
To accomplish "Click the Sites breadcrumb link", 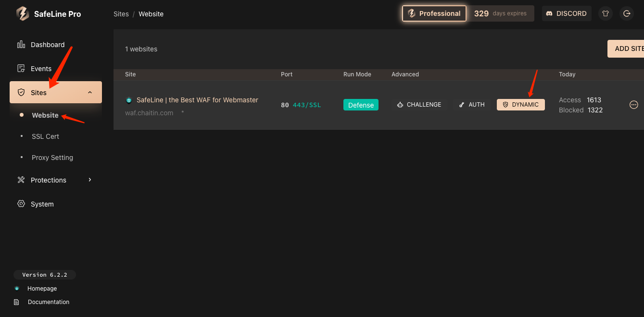I will pos(121,14).
